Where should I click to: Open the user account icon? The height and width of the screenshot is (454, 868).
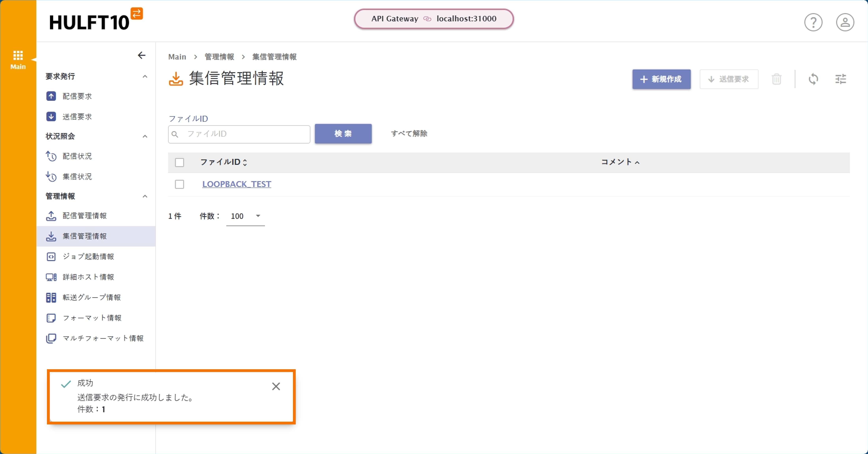pyautogui.click(x=845, y=22)
